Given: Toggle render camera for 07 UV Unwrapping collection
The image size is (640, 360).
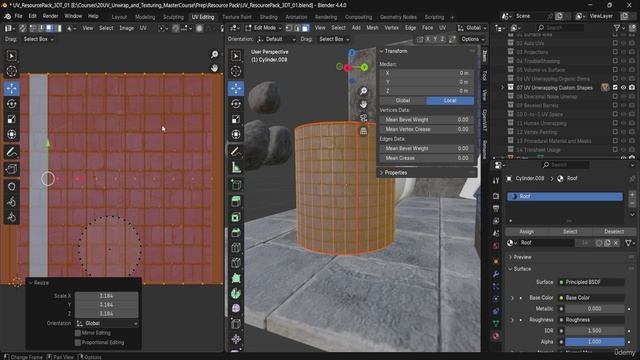Looking at the screenshot, I should (632, 88).
